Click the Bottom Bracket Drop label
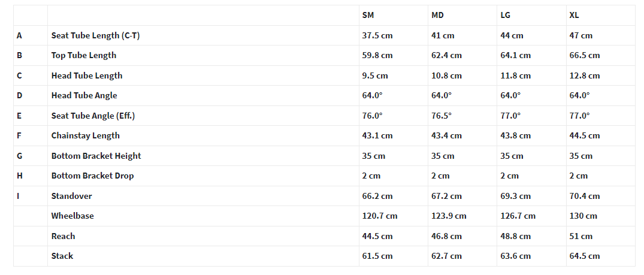The width and height of the screenshot is (644, 275). 92,176
